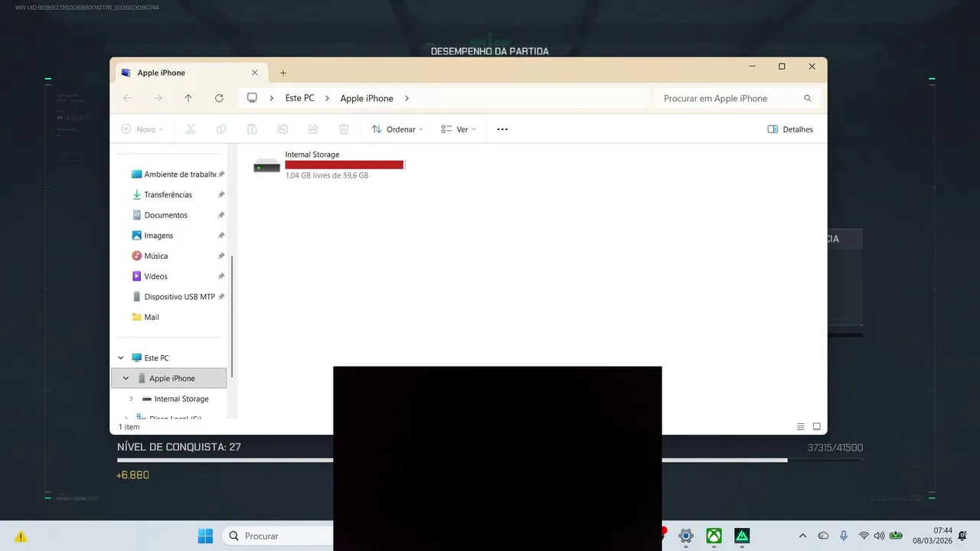Click the Paste clipboard icon
The image size is (980, 551).
tap(252, 129)
